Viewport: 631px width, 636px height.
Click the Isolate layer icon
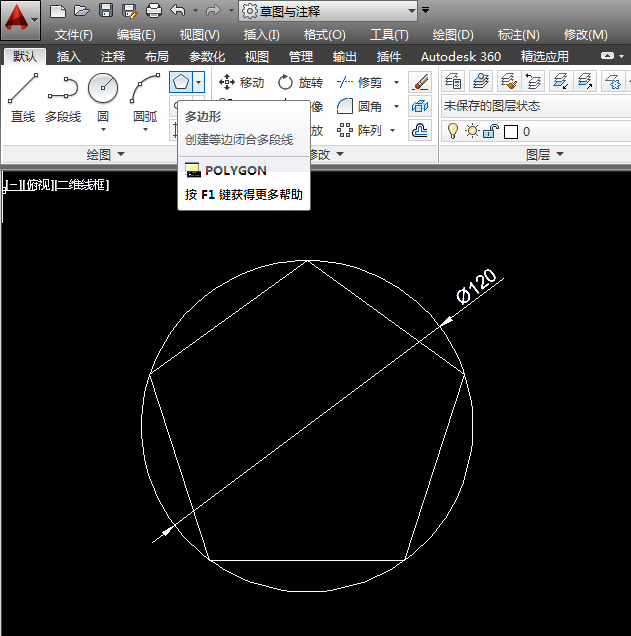[x=560, y=81]
